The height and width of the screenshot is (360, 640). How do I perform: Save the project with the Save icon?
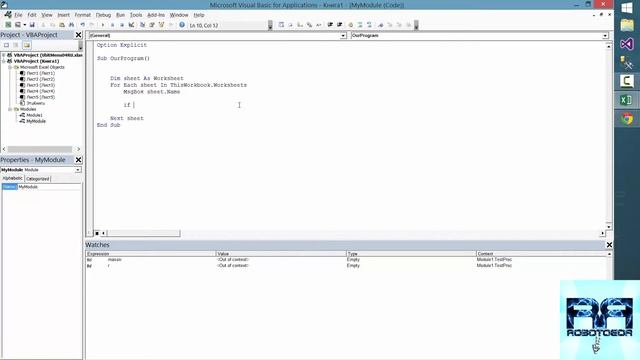[32, 25]
